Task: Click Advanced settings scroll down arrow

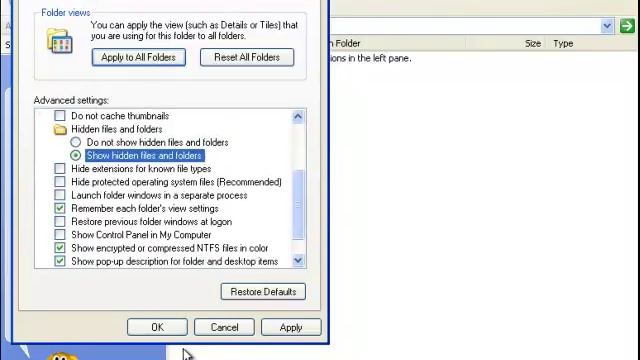Action: 298,260
